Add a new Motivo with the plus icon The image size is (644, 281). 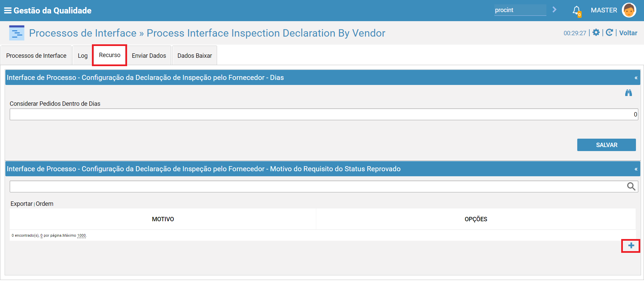(631, 246)
